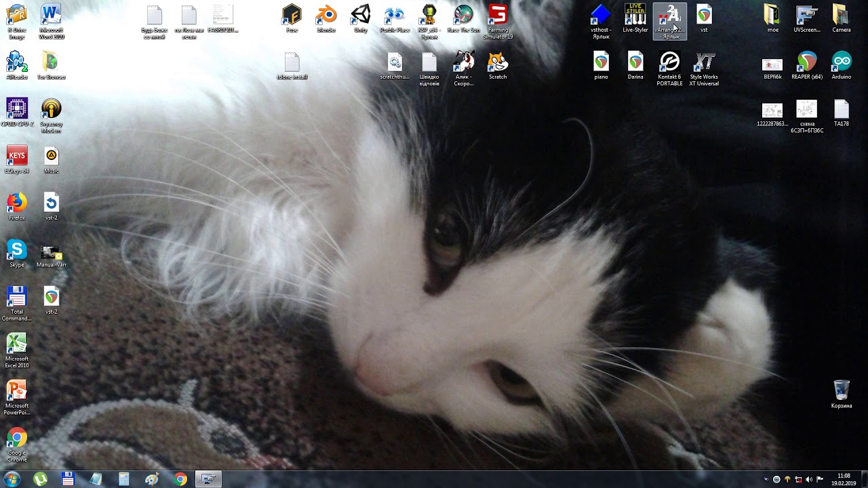The width and height of the screenshot is (868, 488).
Task: Select the Purble Place shortcut
Action: tap(395, 18)
